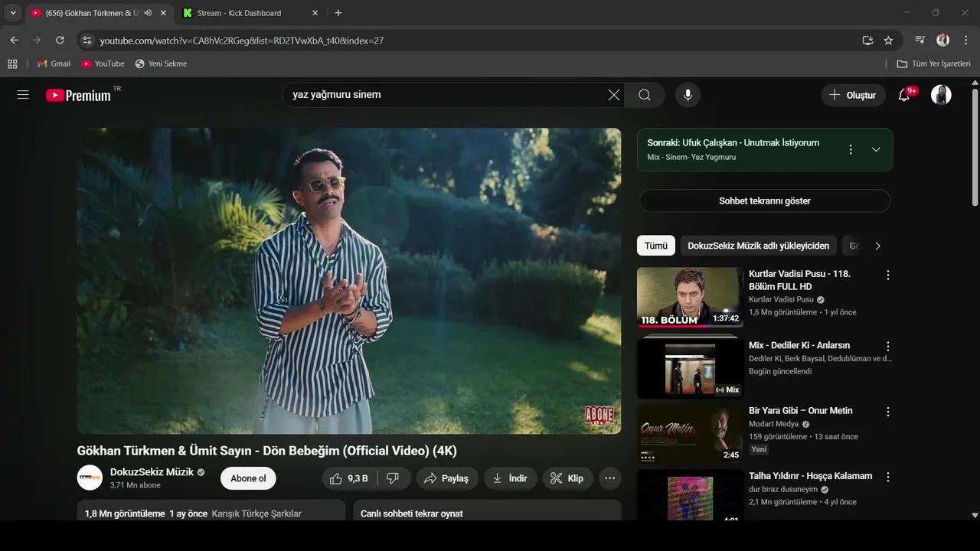Select DokuzSekiz Müzik adlı yükleyiciden chip
980x551 pixels.
758,246
